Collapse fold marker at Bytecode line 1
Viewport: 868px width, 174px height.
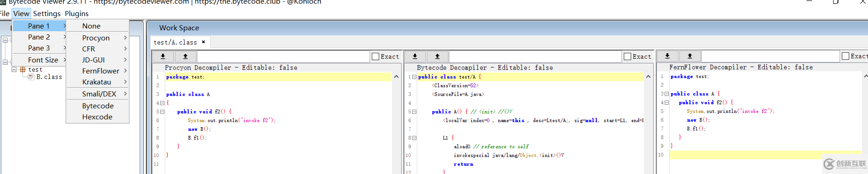coord(414,77)
